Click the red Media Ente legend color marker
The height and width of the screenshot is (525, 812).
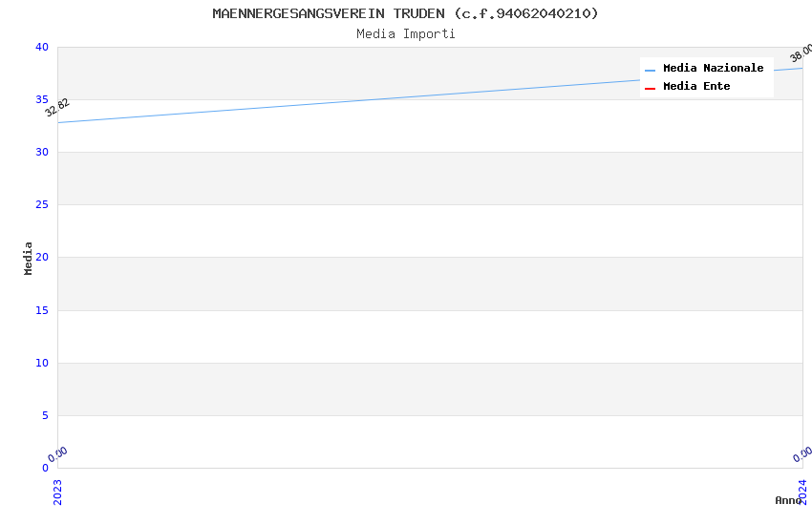pos(650,88)
